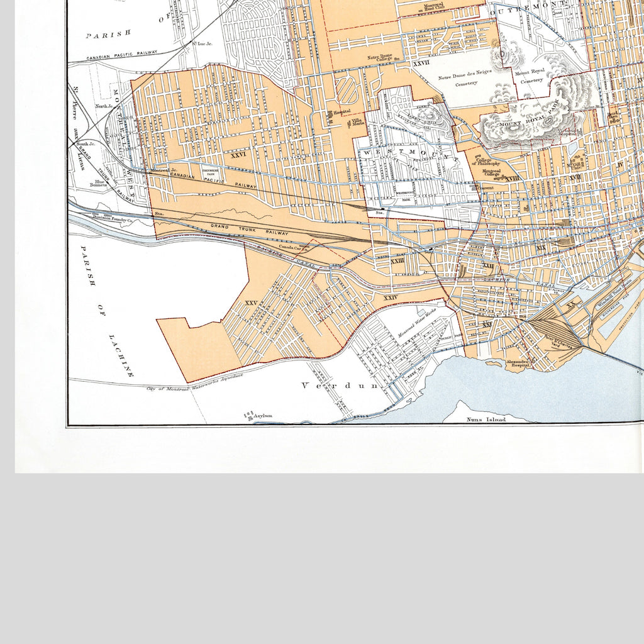Click the 'PARISH' label in the upper-left area
The image size is (644, 644).
pos(108,34)
